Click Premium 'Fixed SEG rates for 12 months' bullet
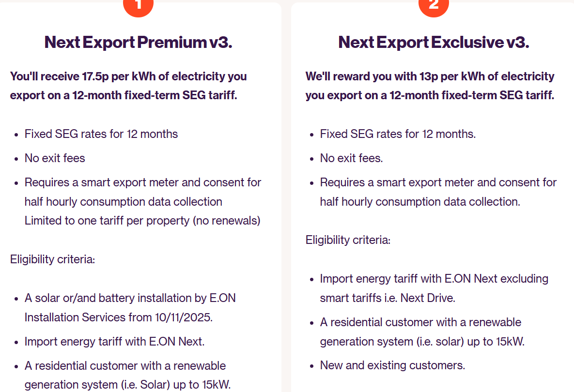The height and width of the screenshot is (392, 574). coord(101,134)
